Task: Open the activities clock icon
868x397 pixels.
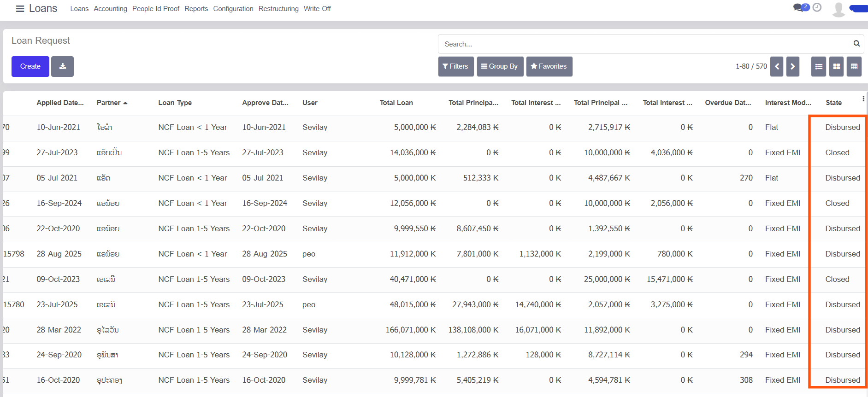Action: [x=817, y=8]
